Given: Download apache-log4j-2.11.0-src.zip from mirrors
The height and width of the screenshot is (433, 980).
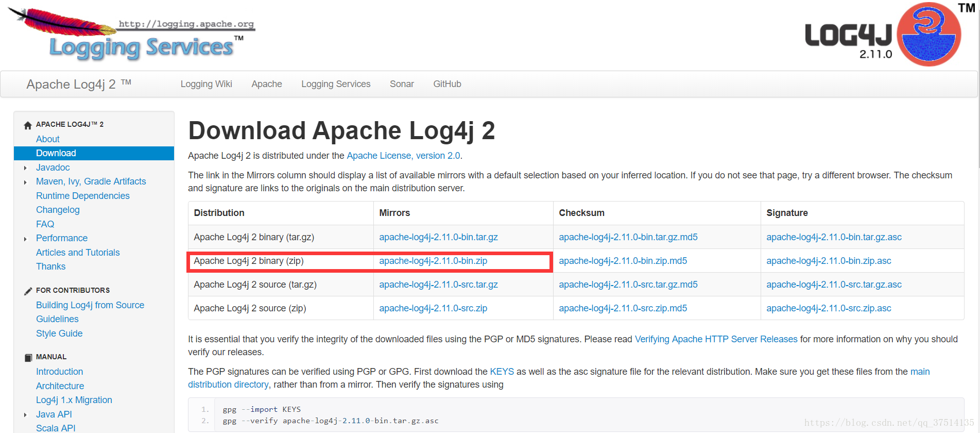Looking at the screenshot, I should pos(433,308).
